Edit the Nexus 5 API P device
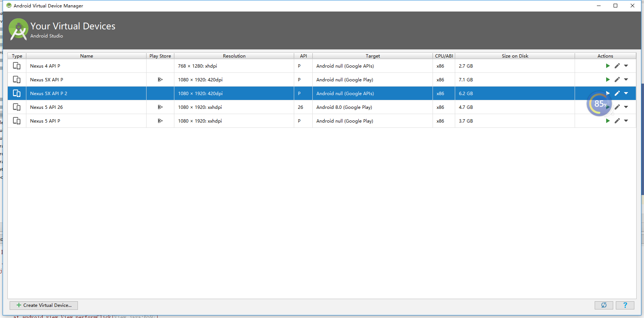 (x=617, y=121)
